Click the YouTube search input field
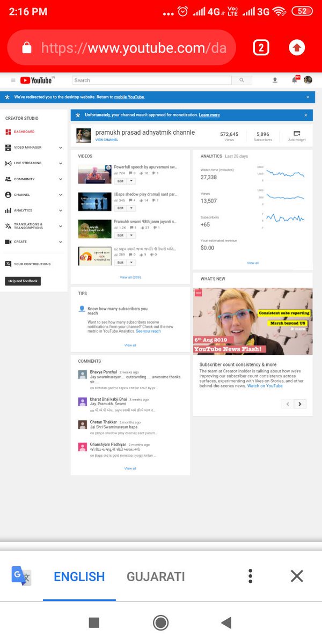 152,80
